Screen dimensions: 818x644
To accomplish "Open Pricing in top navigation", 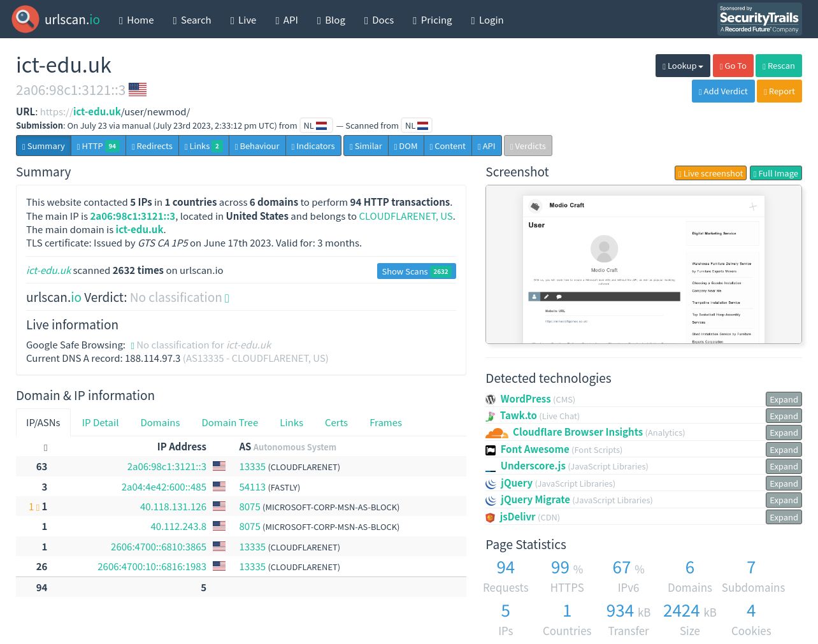I will pos(433,20).
